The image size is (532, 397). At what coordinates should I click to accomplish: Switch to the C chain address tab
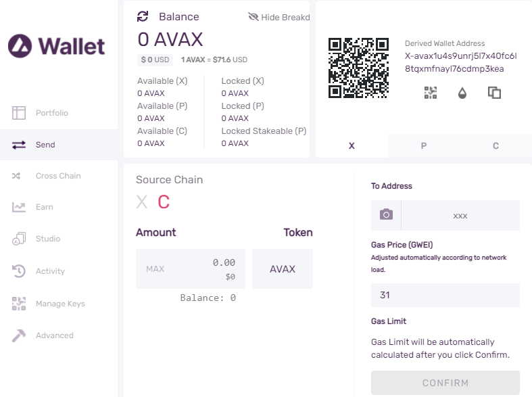(495, 146)
